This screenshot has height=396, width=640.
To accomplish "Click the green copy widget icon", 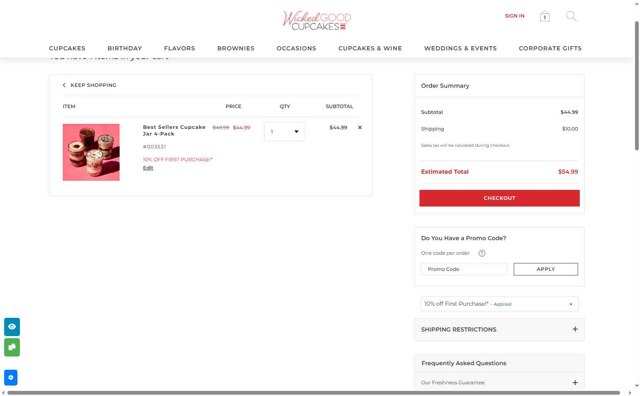I will click(x=12, y=347).
